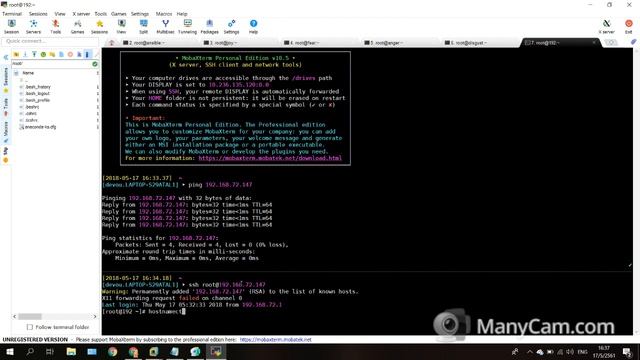Screen dimensions: 640x360
Task: Open the Terminal menu
Action: click(12, 14)
